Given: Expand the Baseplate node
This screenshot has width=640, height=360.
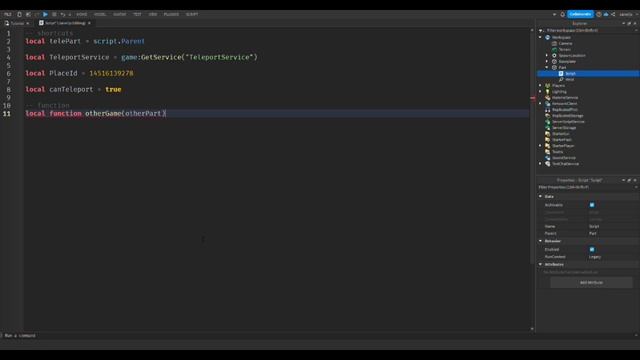Looking at the screenshot, I should coord(547,61).
